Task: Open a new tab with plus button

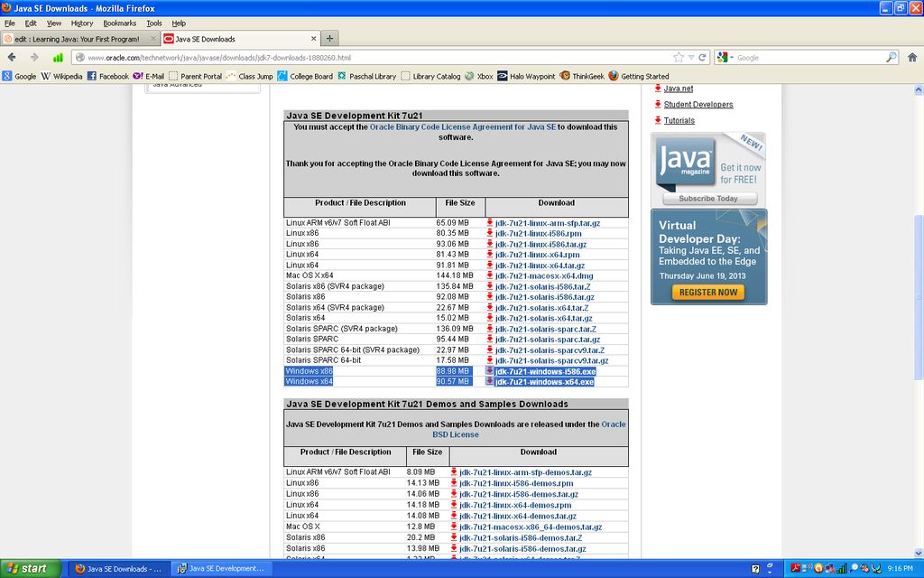Action: tap(330, 38)
